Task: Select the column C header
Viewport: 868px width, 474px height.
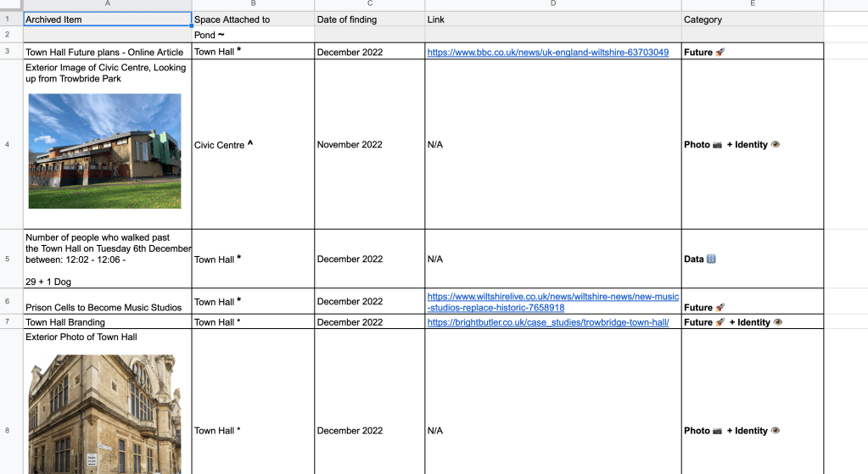Action: click(x=369, y=4)
